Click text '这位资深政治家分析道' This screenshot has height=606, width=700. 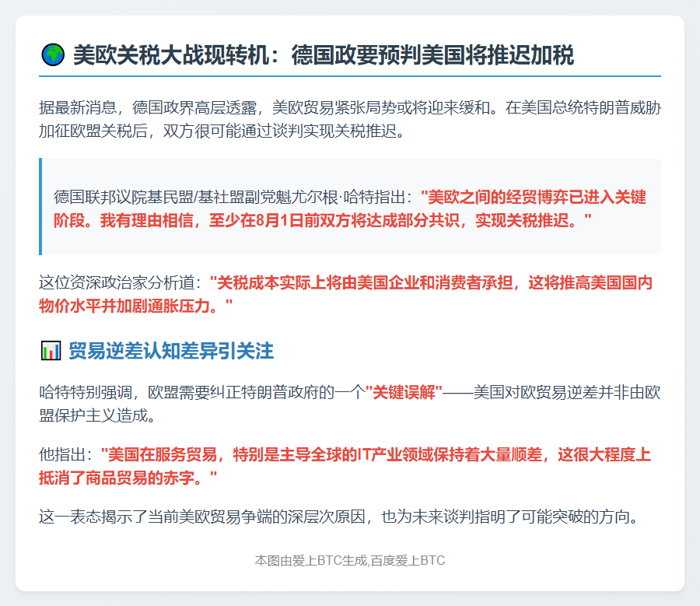pos(117,282)
